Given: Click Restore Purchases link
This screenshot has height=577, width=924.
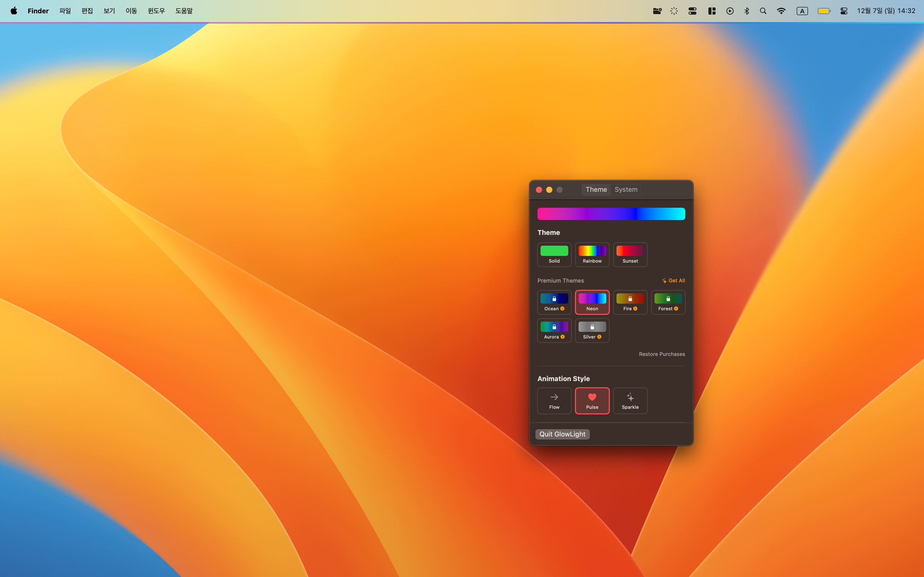Looking at the screenshot, I should pos(662,354).
